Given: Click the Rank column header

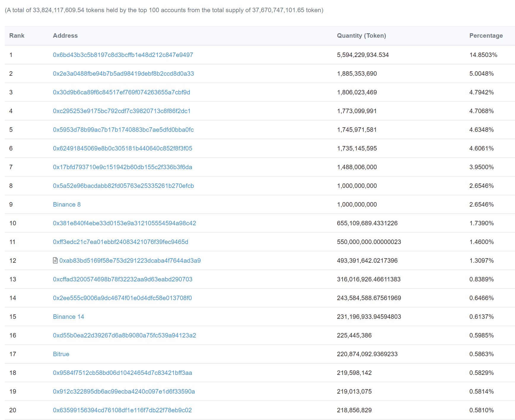Looking at the screenshot, I should pyautogui.click(x=17, y=36).
